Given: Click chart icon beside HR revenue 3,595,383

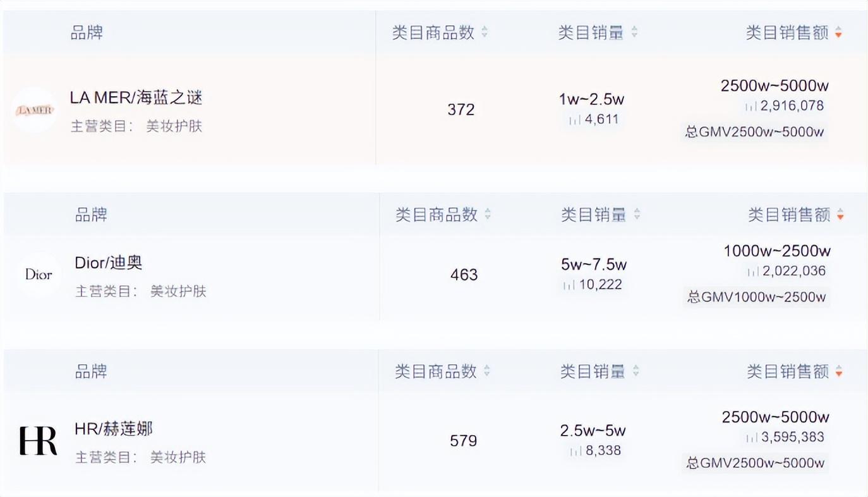Looking at the screenshot, I should pyautogui.click(x=751, y=438).
